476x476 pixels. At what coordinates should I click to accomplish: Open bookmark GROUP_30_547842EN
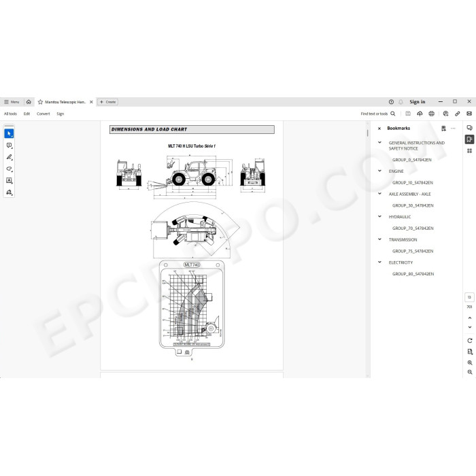click(x=413, y=205)
